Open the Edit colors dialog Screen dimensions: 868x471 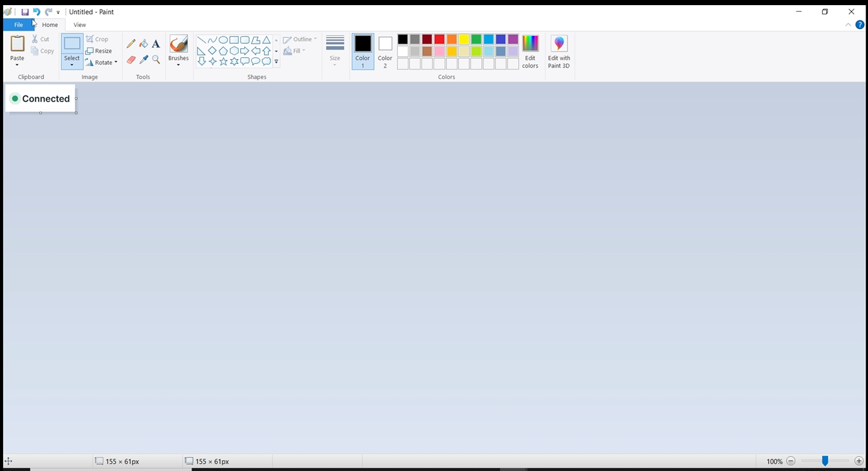click(x=530, y=51)
